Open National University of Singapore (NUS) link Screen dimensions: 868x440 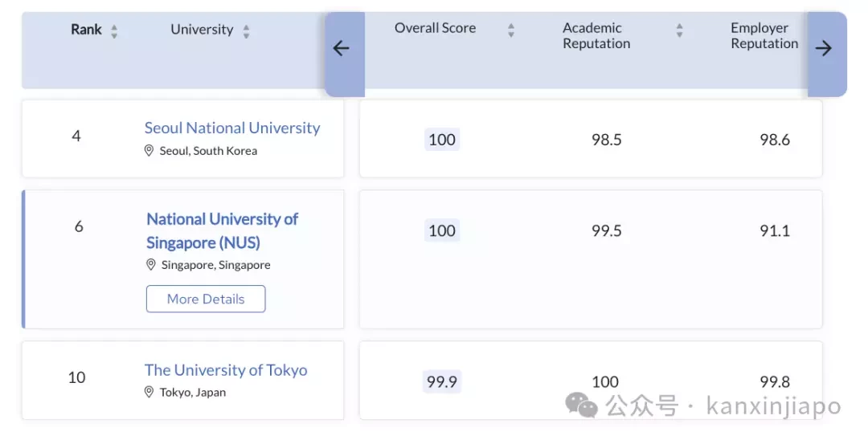click(x=223, y=230)
